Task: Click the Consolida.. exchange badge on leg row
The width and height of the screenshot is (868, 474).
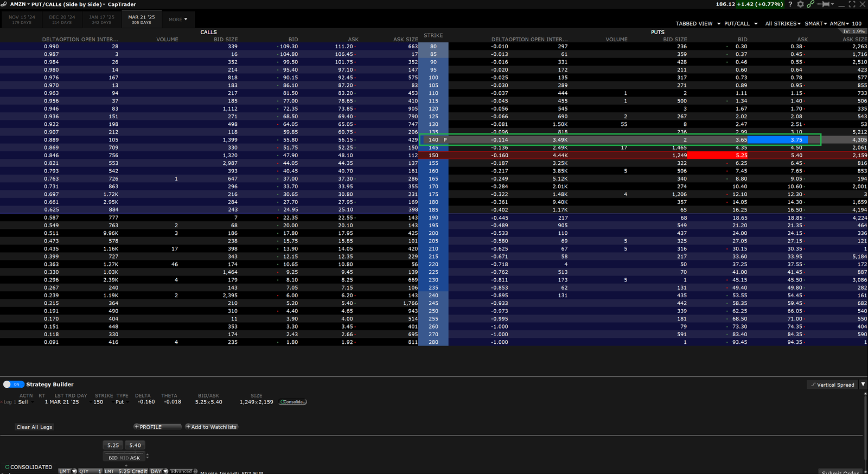Action: (x=293, y=402)
